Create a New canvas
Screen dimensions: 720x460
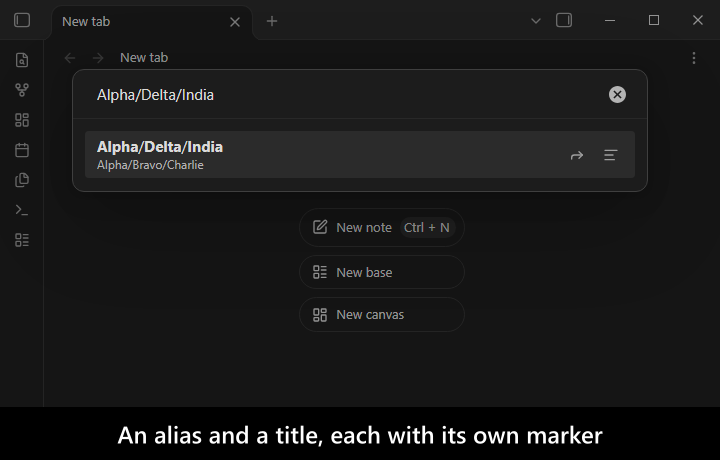click(x=382, y=314)
